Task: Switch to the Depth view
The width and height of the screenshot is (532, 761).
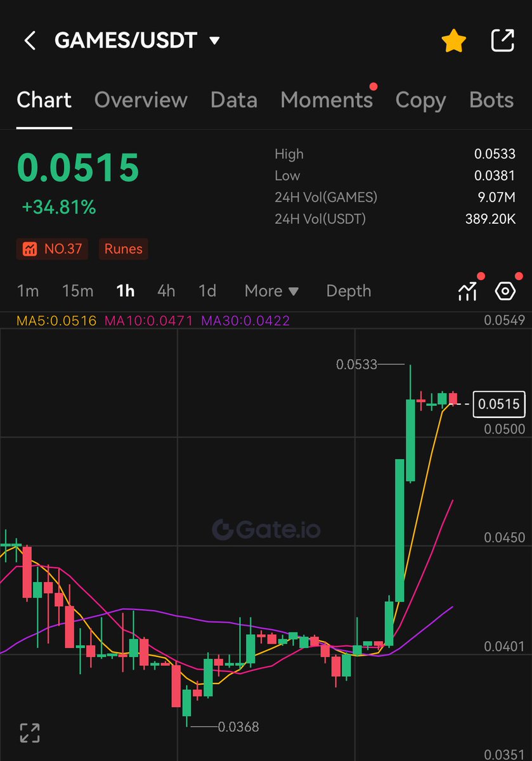Action: pos(349,291)
